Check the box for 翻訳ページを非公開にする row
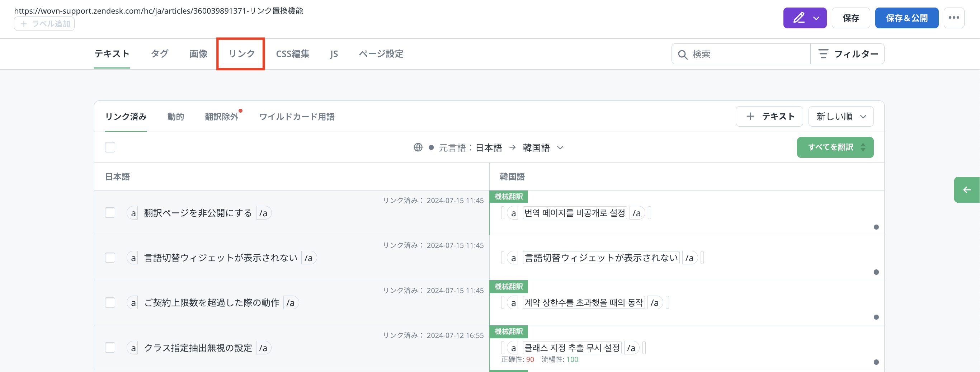 click(110, 213)
